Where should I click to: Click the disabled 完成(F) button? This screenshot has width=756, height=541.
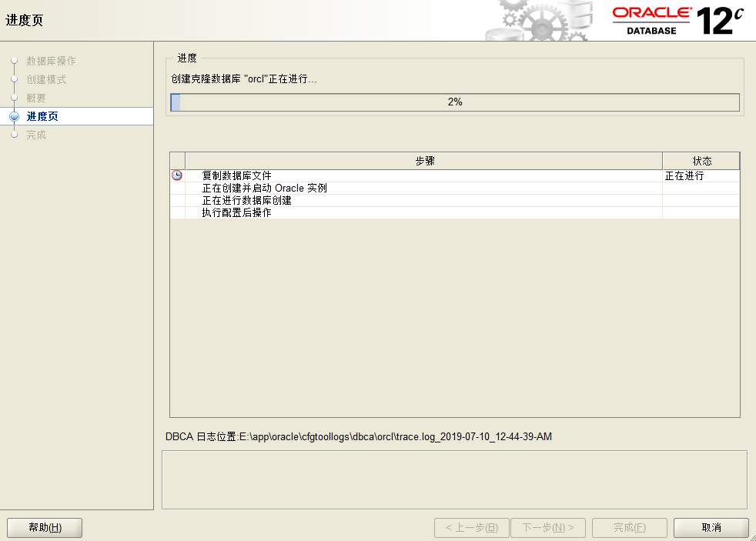(x=629, y=528)
